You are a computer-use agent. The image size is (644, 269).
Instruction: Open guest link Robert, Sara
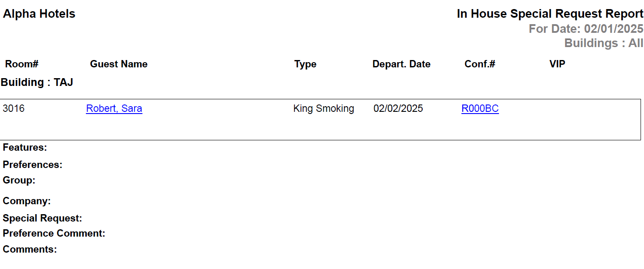(114, 108)
